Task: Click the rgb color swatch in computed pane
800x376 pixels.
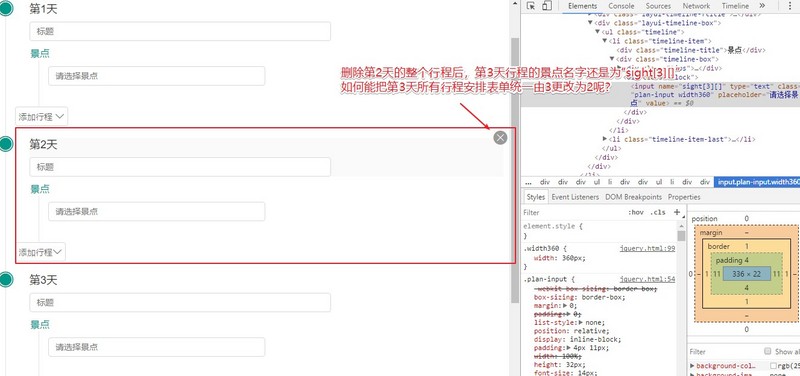Action: (x=773, y=366)
